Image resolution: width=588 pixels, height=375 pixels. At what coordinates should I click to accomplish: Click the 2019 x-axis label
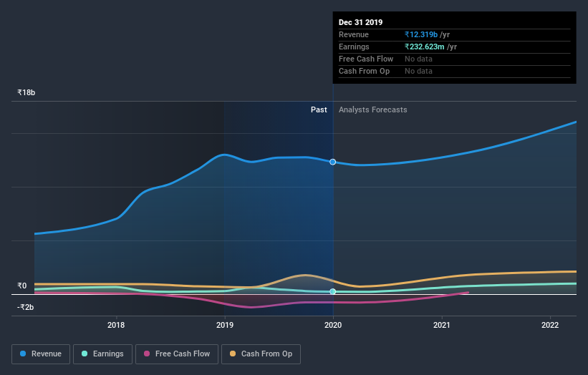pyautogui.click(x=225, y=325)
